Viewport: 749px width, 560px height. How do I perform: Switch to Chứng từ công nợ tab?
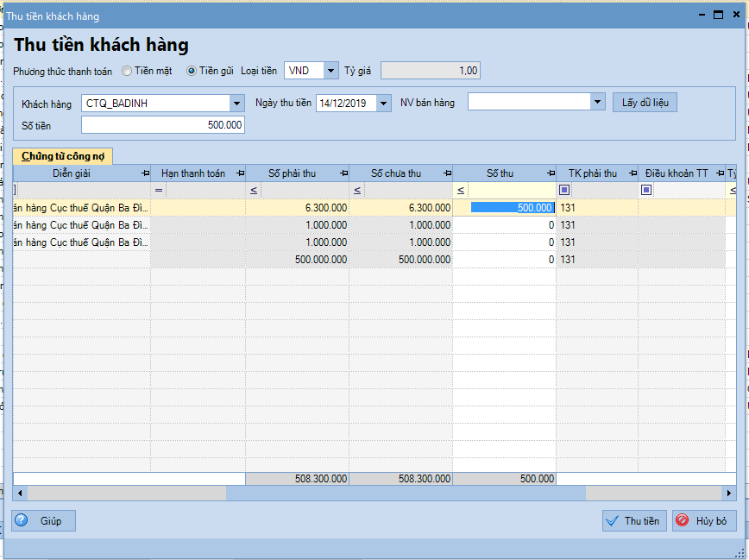[62, 155]
